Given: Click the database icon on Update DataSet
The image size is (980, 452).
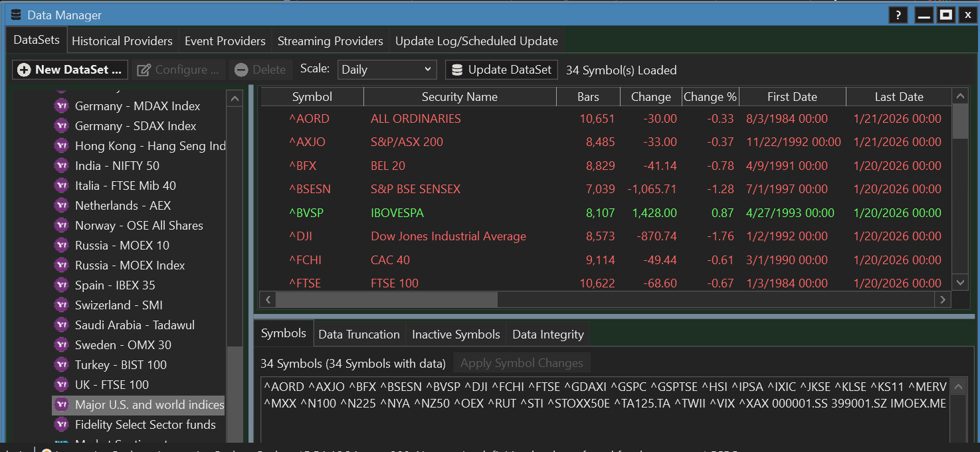Looking at the screenshot, I should point(456,70).
